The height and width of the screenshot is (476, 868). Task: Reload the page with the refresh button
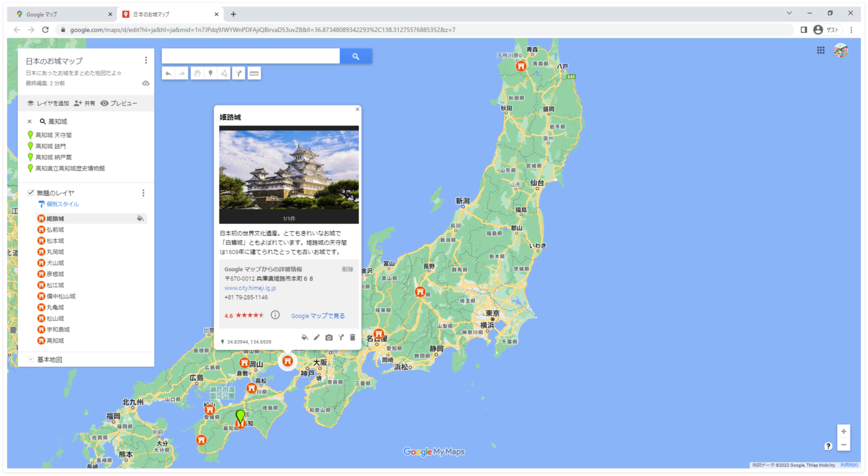(45, 30)
